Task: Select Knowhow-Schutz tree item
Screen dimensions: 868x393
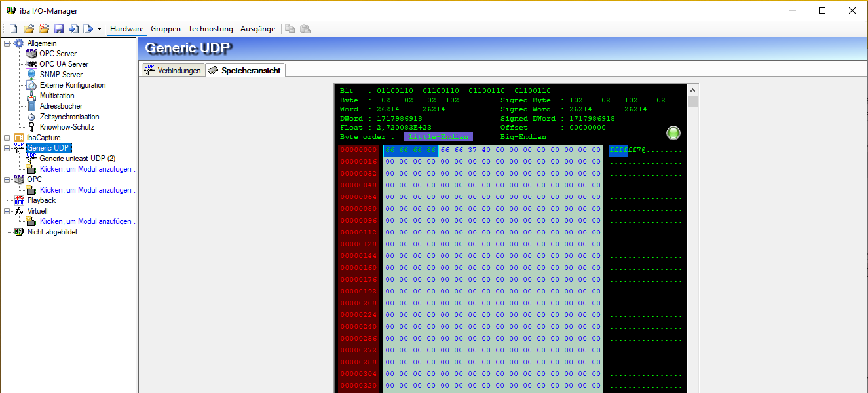Action: tap(66, 127)
